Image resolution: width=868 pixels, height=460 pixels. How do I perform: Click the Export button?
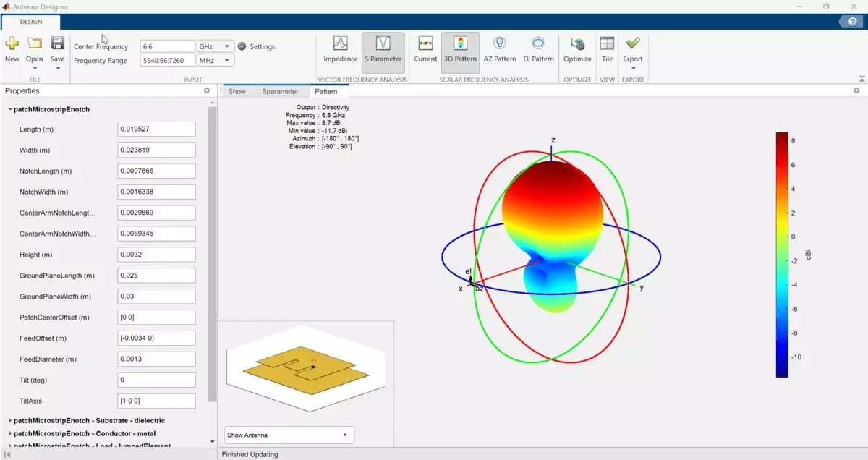click(x=632, y=48)
